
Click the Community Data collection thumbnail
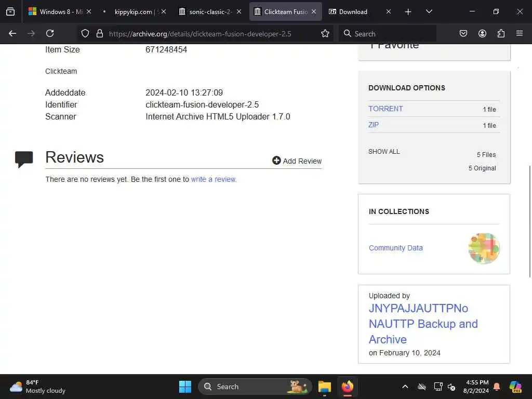coord(484,248)
